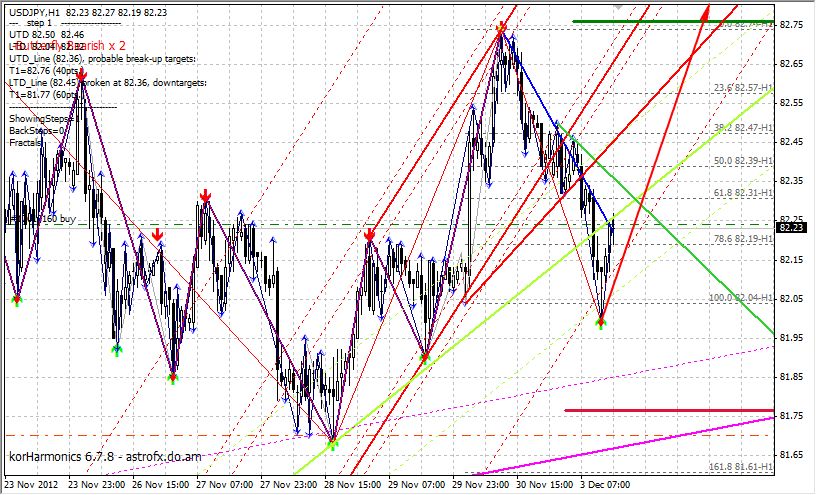Image resolution: width=816 pixels, height=495 pixels.
Task: Click the green up arrow at the leftmost low
Action: (x=16, y=298)
